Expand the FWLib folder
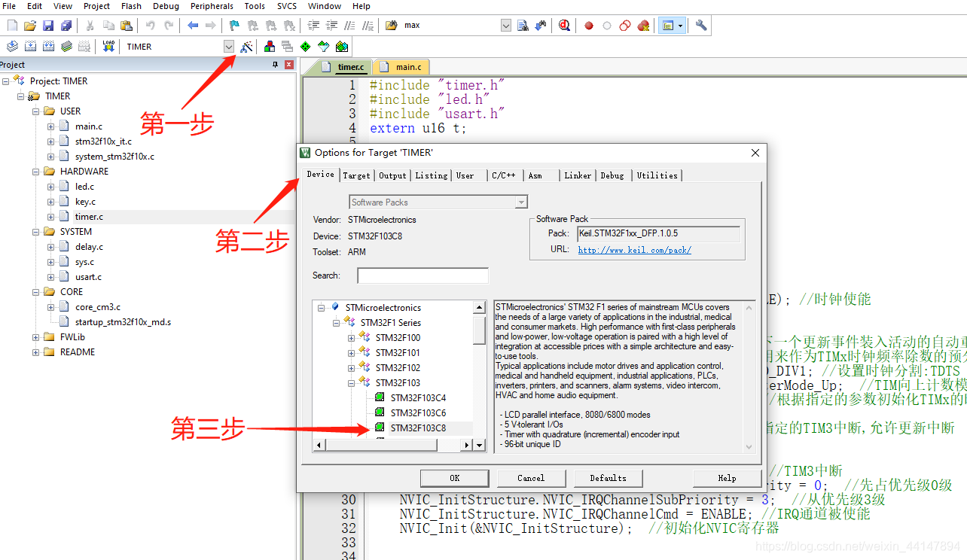Screen dimensions: 967x560 [35, 337]
